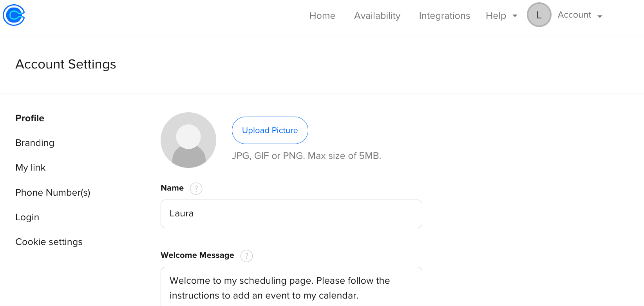The image size is (644, 306).
Task: Open Cookie settings
Action: (x=49, y=241)
